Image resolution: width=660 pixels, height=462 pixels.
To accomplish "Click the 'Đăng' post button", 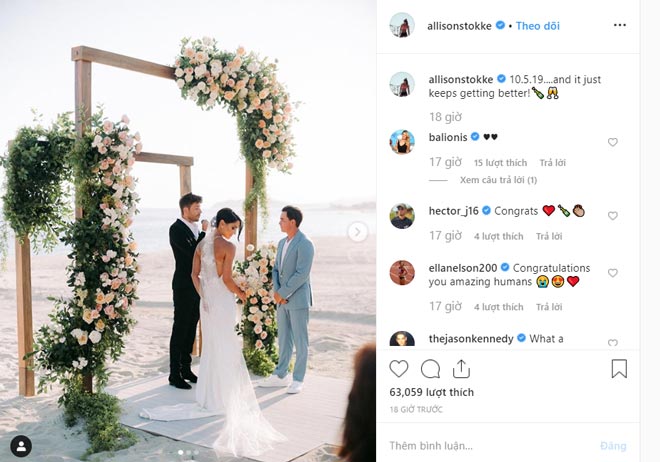I will click(613, 446).
